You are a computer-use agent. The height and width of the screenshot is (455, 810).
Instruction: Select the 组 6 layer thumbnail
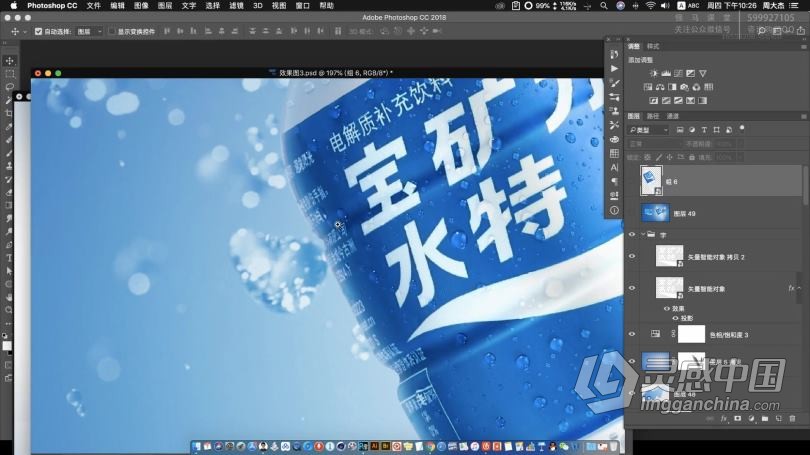(x=651, y=180)
